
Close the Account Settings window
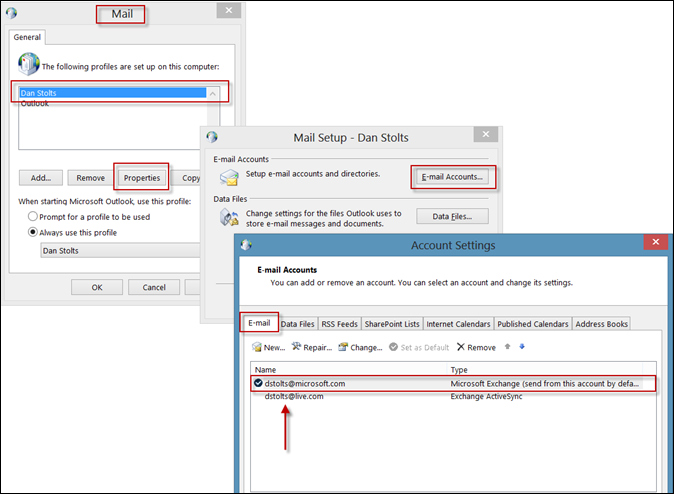(656, 242)
